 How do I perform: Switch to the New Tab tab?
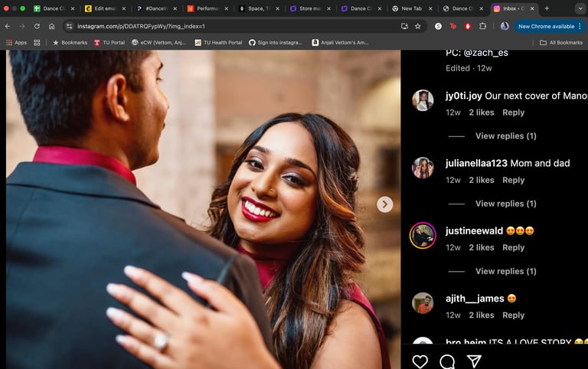coord(412,8)
